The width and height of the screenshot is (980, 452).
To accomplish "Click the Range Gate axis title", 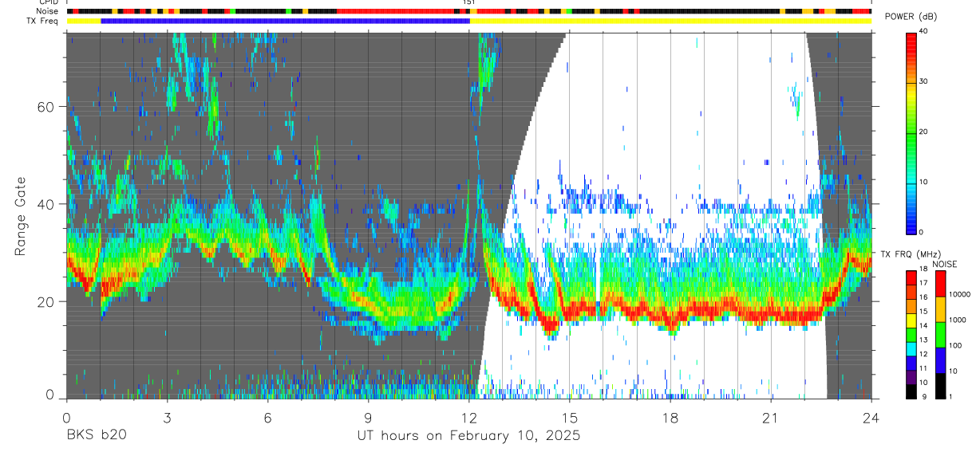I will click(x=21, y=215).
